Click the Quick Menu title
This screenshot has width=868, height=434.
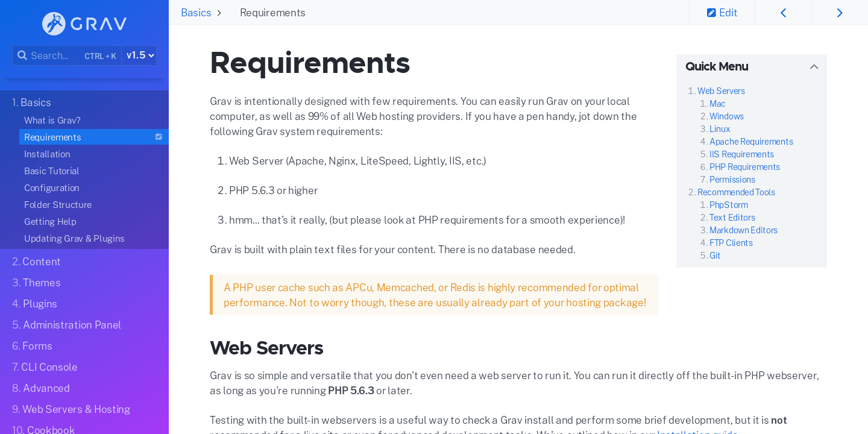(x=717, y=67)
